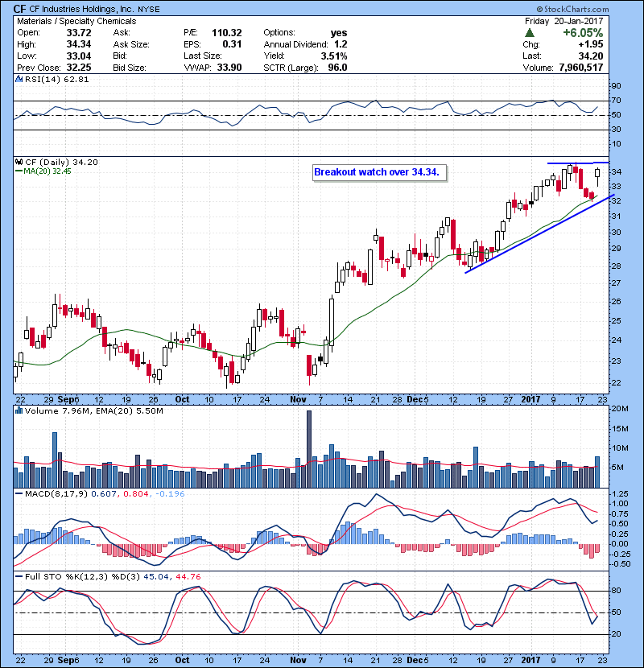This screenshot has width=644, height=668.
Task: Click the ©StockCharts.com attribution text
Action: pos(572,9)
